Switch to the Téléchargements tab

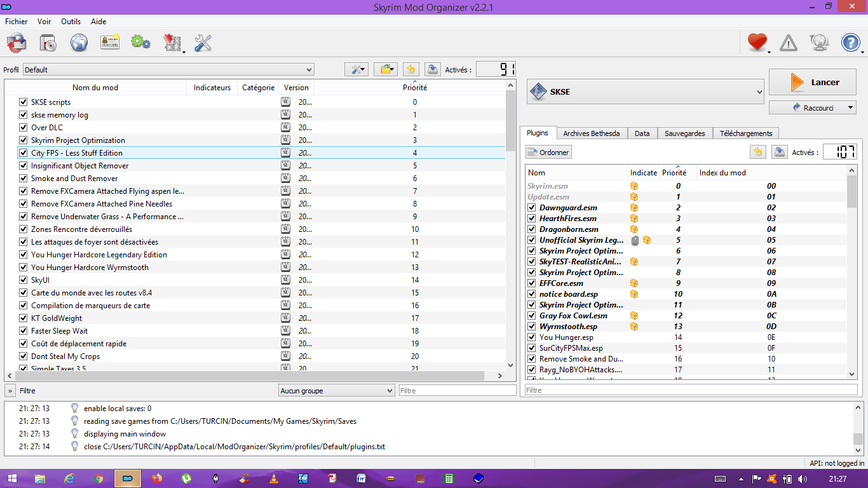[746, 133]
